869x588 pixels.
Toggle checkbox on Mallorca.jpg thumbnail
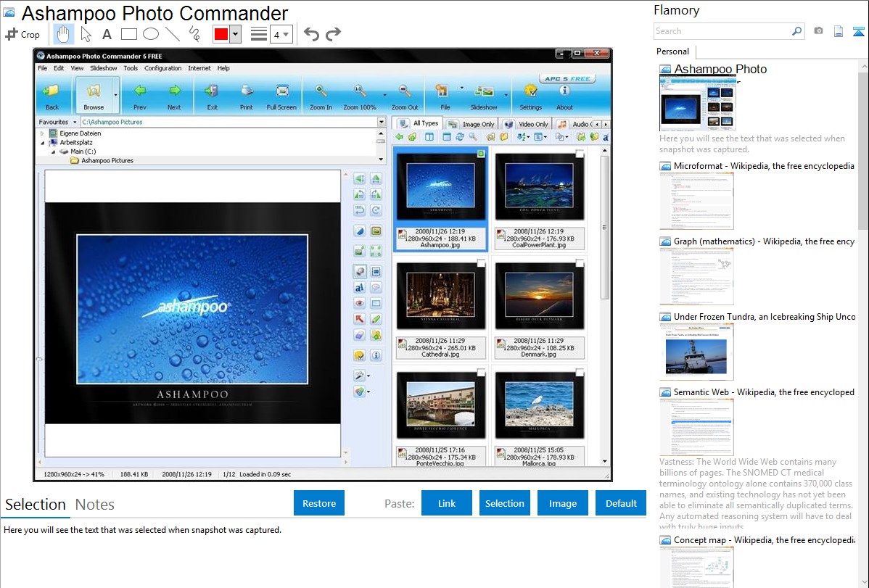pos(580,372)
